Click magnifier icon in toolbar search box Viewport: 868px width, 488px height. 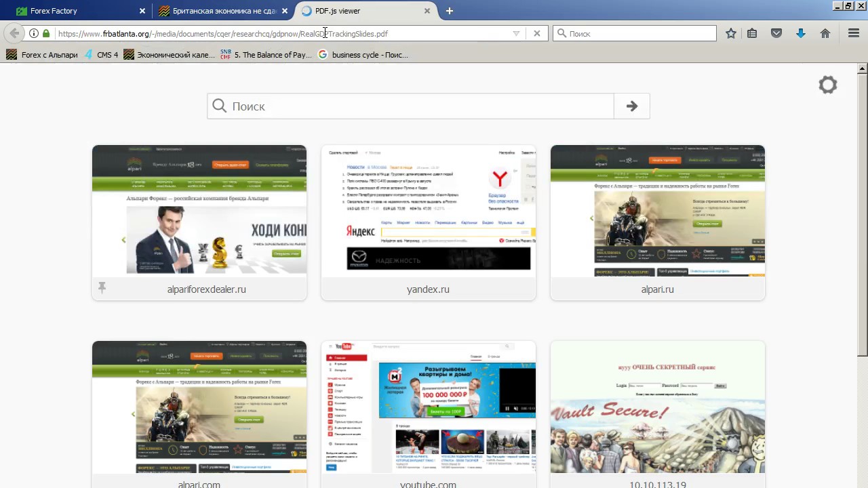[x=561, y=33]
